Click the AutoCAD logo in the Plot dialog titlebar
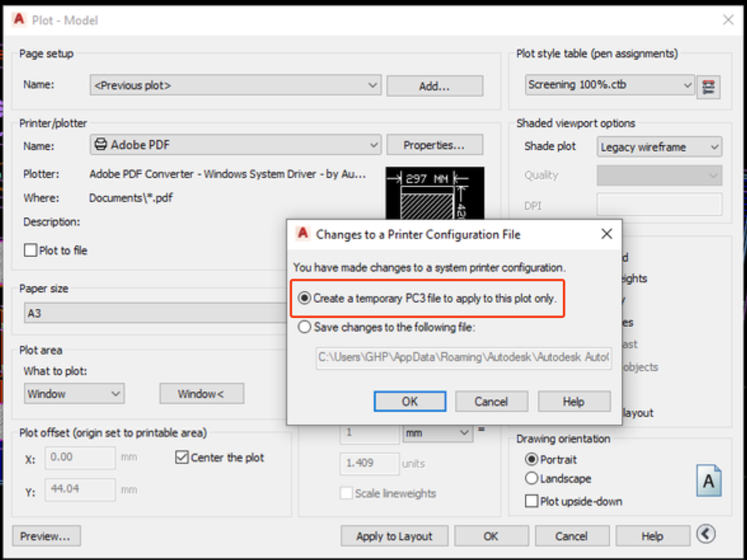 point(18,20)
